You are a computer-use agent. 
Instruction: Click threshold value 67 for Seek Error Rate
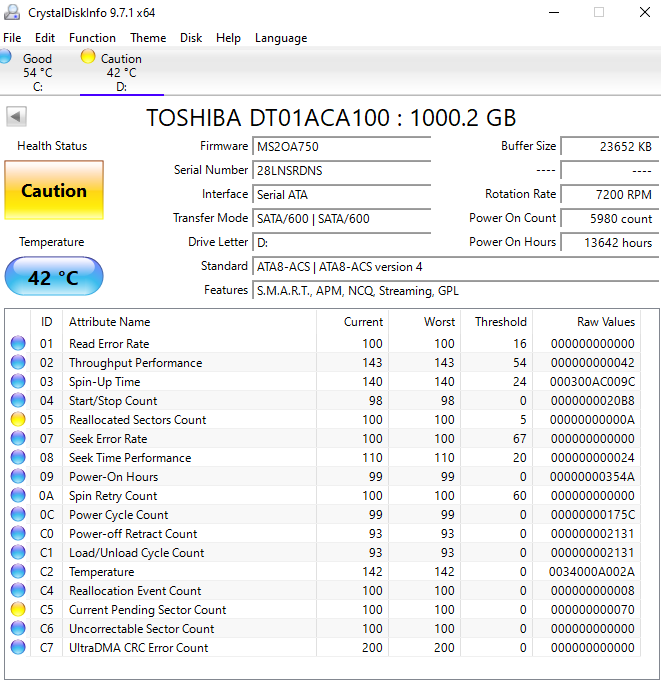(520, 438)
